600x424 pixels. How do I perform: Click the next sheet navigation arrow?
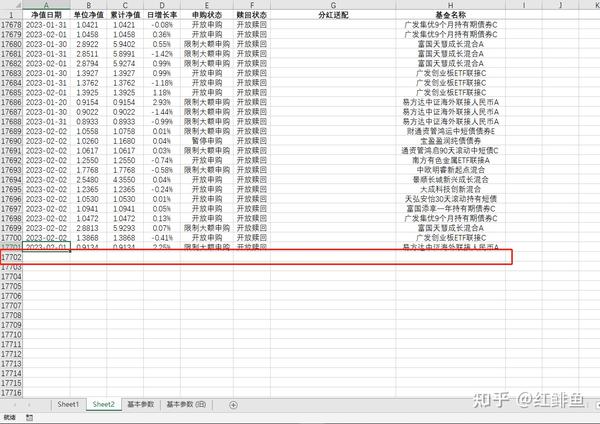point(29,405)
